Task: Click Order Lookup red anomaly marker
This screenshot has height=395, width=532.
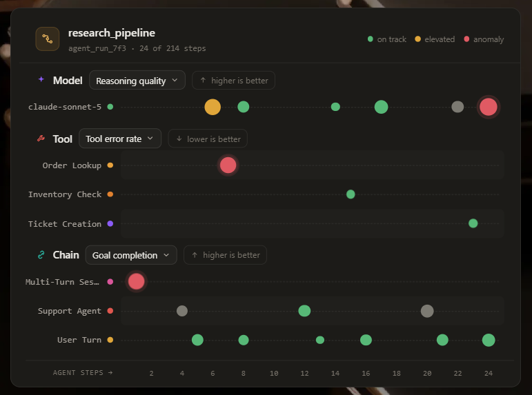Action: (x=228, y=165)
